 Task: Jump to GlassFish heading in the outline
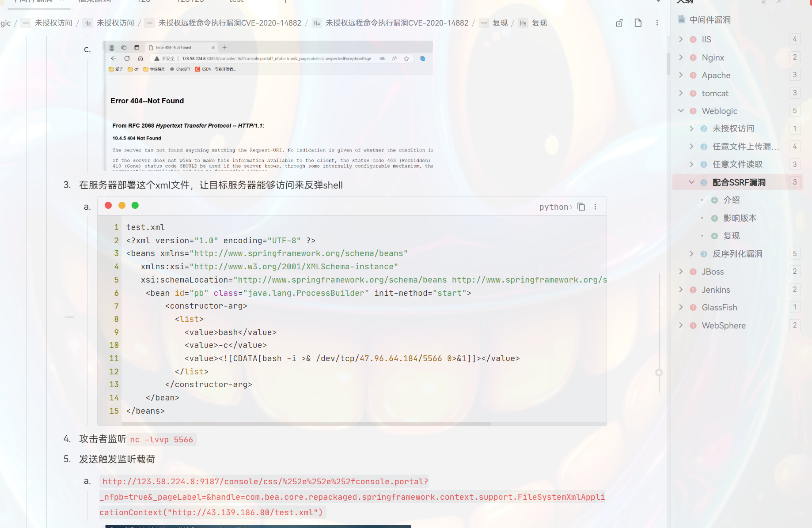click(x=719, y=307)
